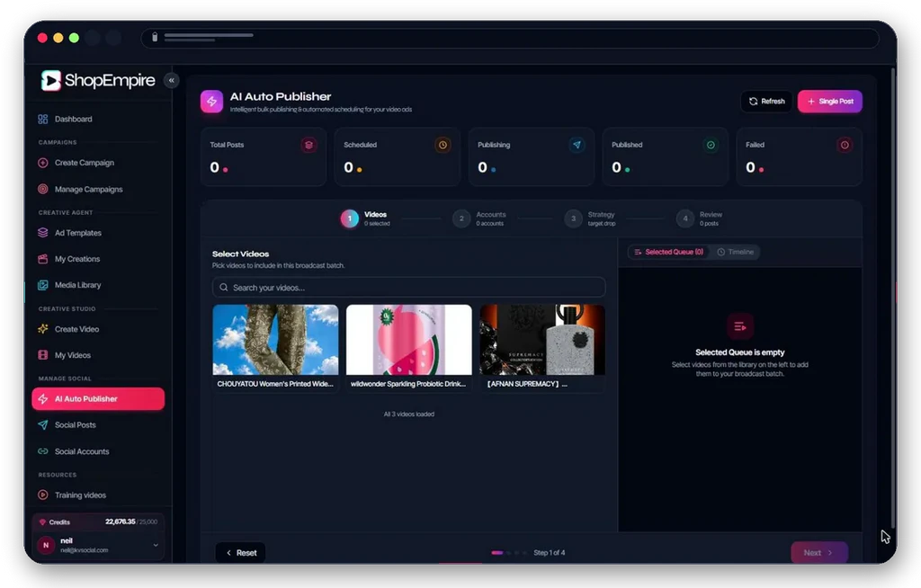Click the Publishing send icon

pos(577,145)
